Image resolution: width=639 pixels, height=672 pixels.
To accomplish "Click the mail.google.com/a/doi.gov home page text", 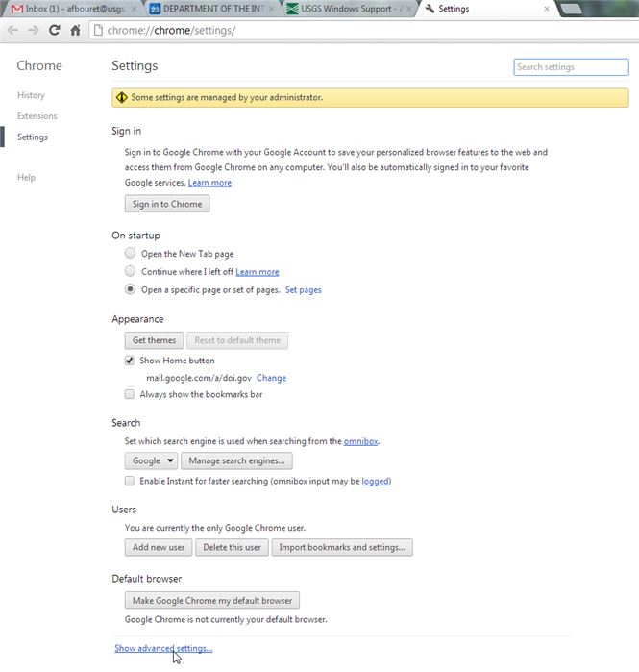I will tap(199, 378).
